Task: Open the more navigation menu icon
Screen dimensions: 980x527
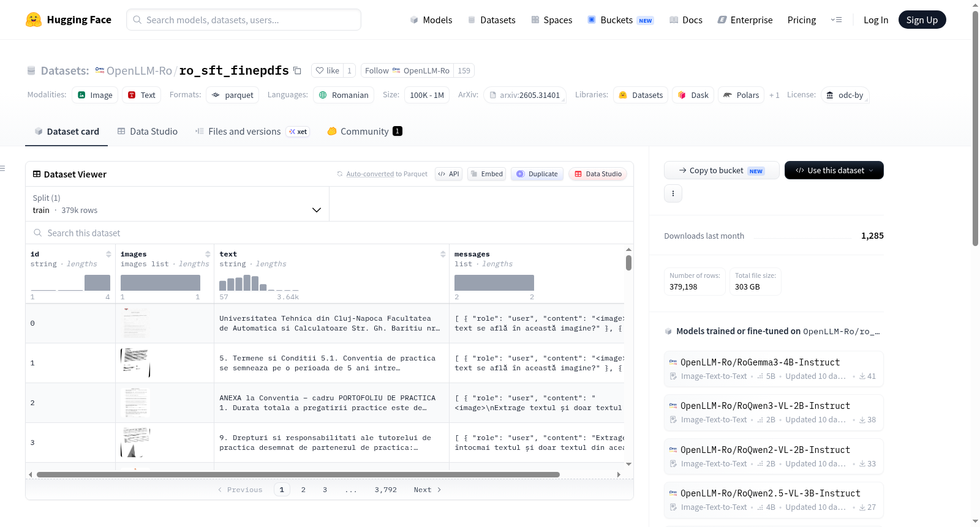Action: pyautogui.click(x=836, y=20)
